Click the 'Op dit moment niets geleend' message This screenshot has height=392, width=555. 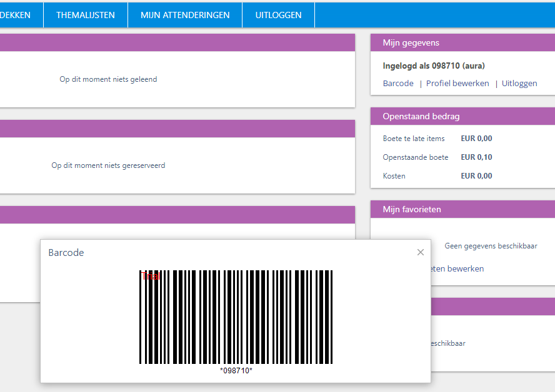coord(108,79)
